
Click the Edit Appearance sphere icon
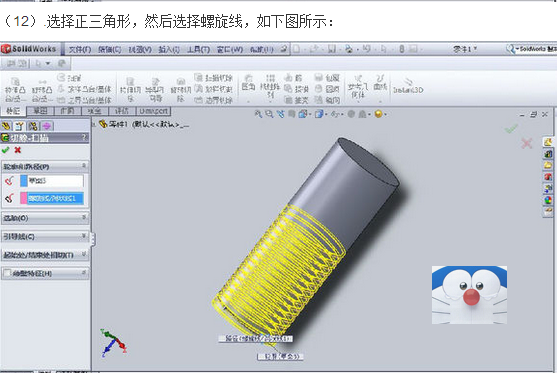pos(351,114)
